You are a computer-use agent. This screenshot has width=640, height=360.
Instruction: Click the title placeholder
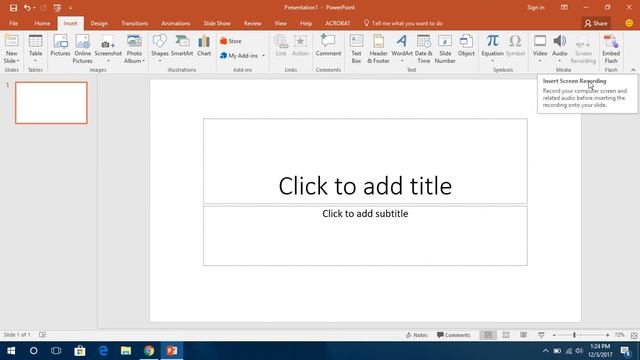click(365, 161)
